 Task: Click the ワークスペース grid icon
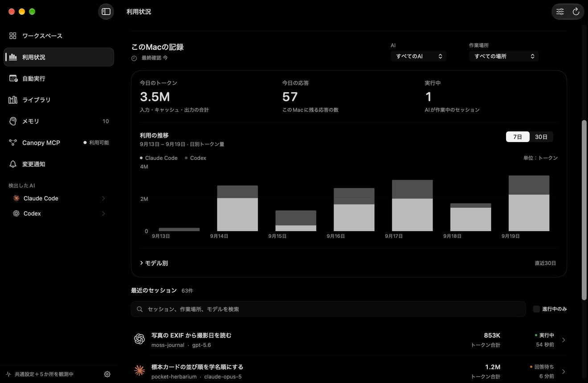coord(13,36)
